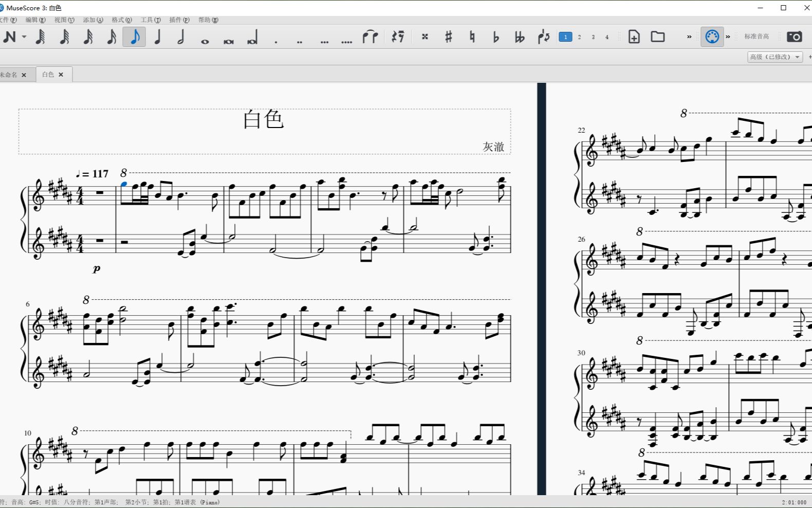Switch to the 未命名 score tab

click(x=8, y=75)
